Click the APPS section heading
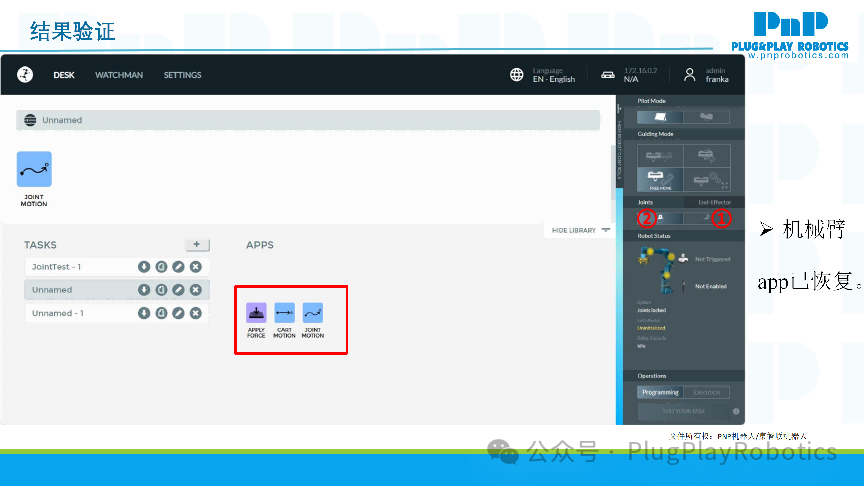Screen dimensions: 864x486 click(x=260, y=245)
